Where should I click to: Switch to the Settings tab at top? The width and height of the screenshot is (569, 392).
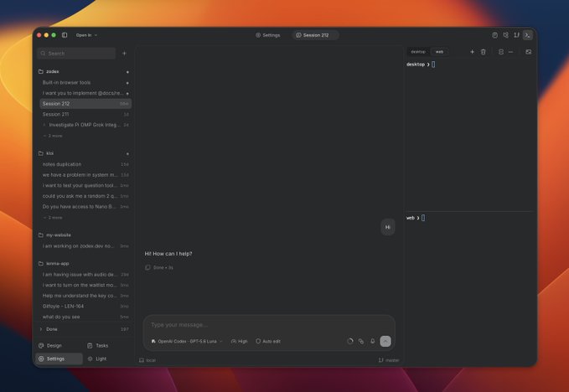pos(268,35)
